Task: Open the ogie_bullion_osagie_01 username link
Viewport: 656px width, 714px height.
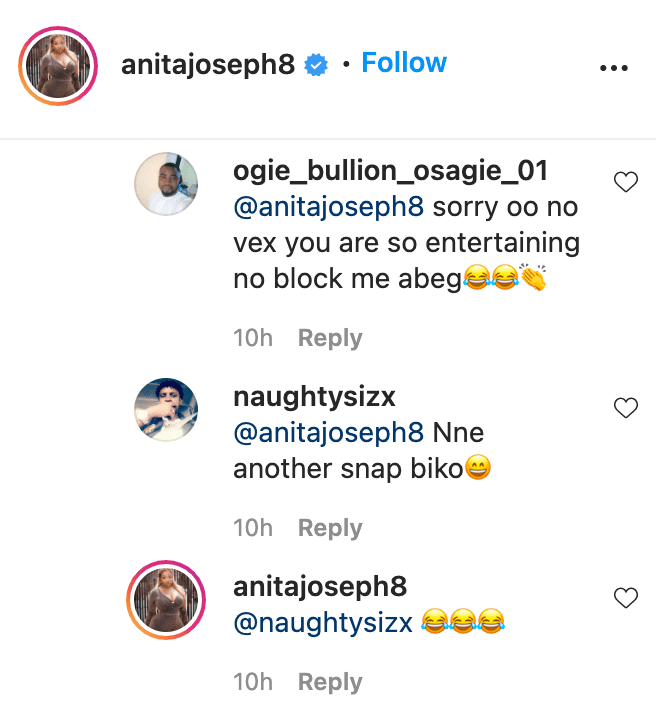Action: [x=390, y=171]
